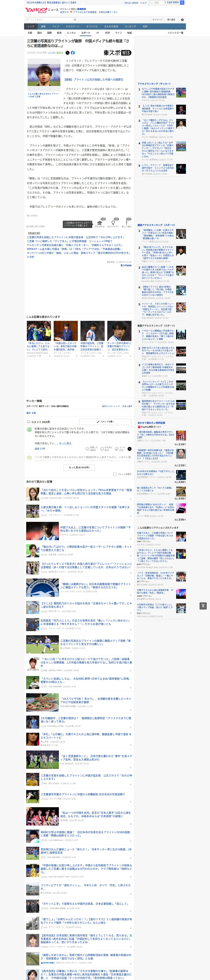Open recommended article TBS山本恵里伽アナ
Image resolution: width=210 pixels, height=980 pixels.
86,492
